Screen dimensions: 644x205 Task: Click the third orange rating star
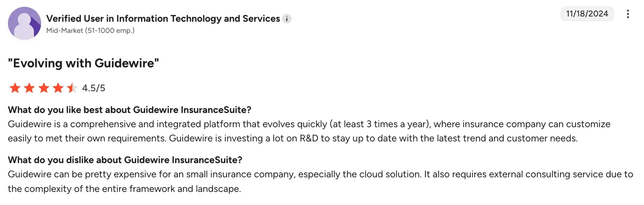pyautogui.click(x=44, y=88)
